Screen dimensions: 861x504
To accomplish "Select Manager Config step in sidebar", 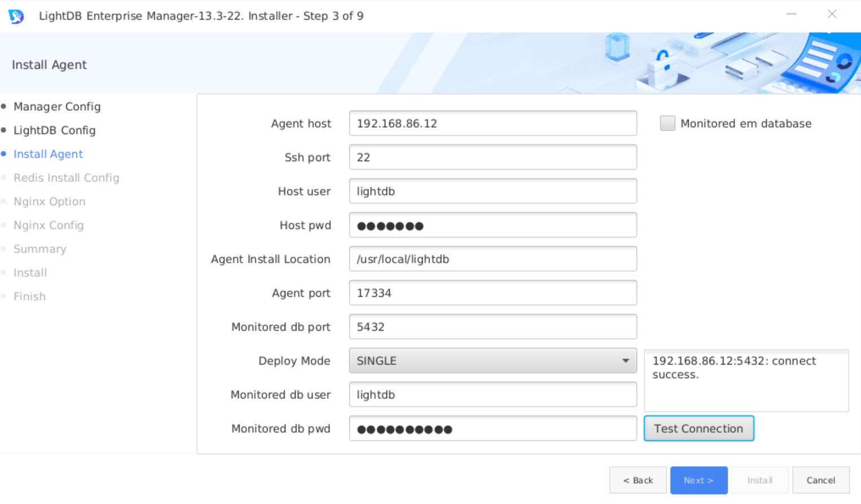I will (57, 106).
